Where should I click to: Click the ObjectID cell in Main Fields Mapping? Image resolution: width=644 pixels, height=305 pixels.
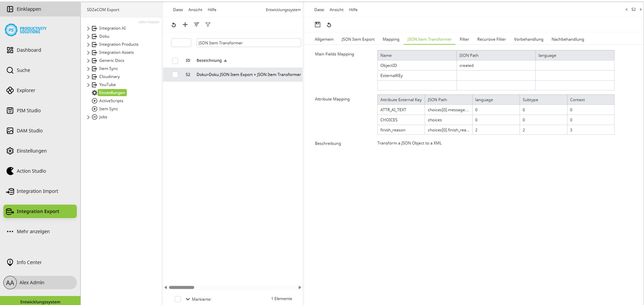pos(417,66)
